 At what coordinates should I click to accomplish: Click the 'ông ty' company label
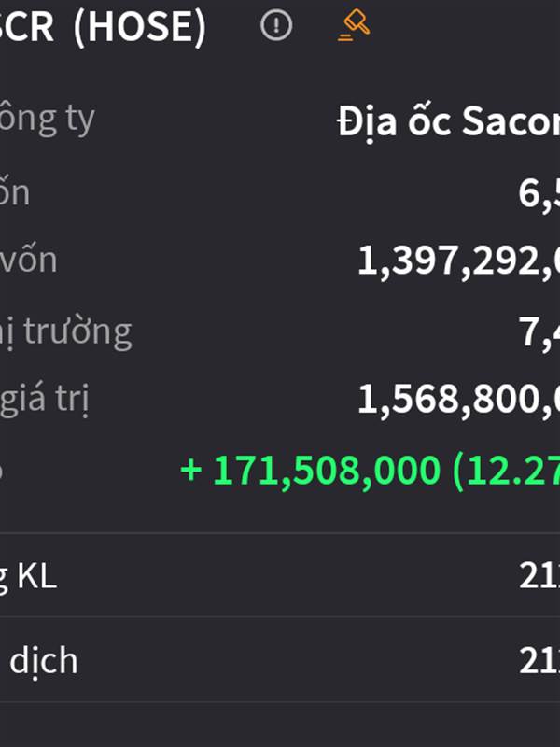tap(48, 119)
